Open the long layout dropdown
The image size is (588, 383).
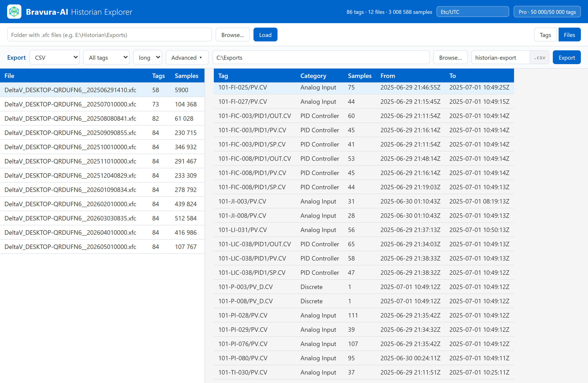point(148,57)
